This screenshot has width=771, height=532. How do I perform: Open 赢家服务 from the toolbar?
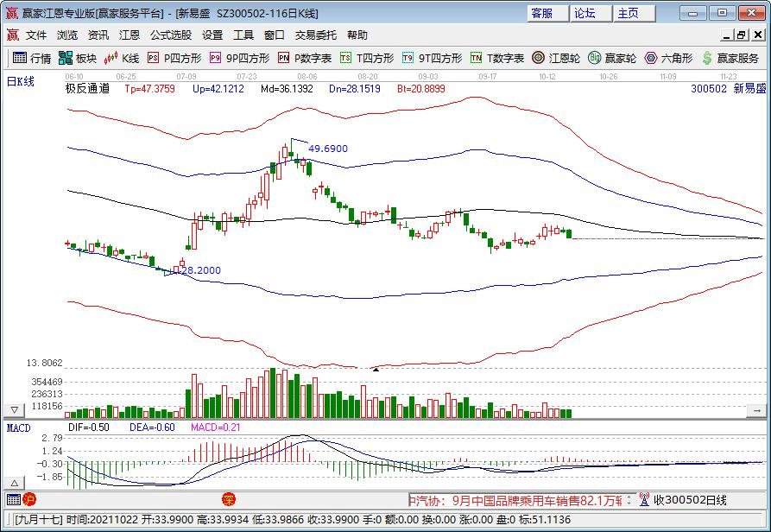[730, 58]
